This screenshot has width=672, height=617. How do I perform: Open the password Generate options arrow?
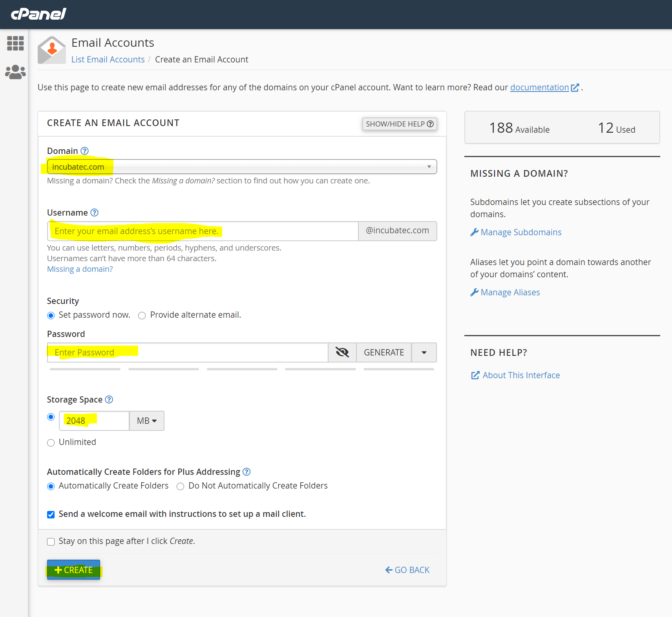[424, 352]
